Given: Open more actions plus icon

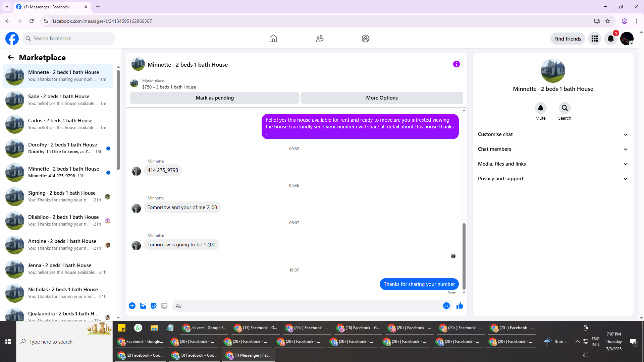Looking at the screenshot, I should (132, 306).
